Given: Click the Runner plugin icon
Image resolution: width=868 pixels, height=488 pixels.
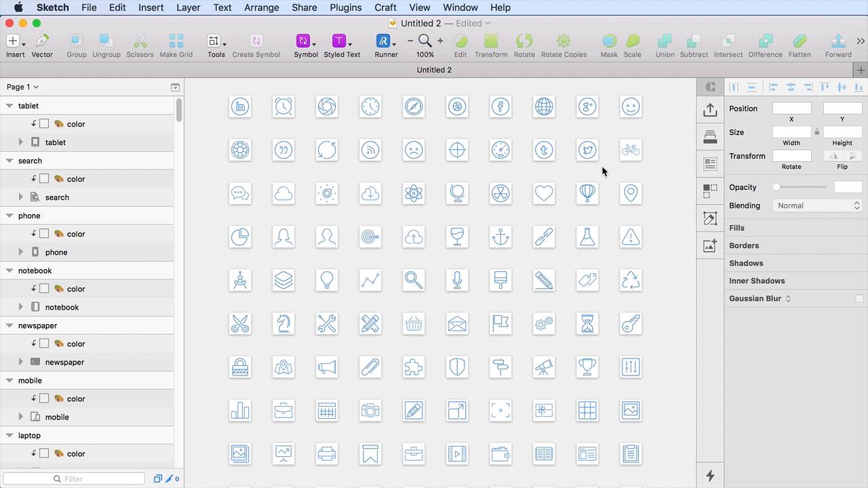Looking at the screenshot, I should (386, 45).
